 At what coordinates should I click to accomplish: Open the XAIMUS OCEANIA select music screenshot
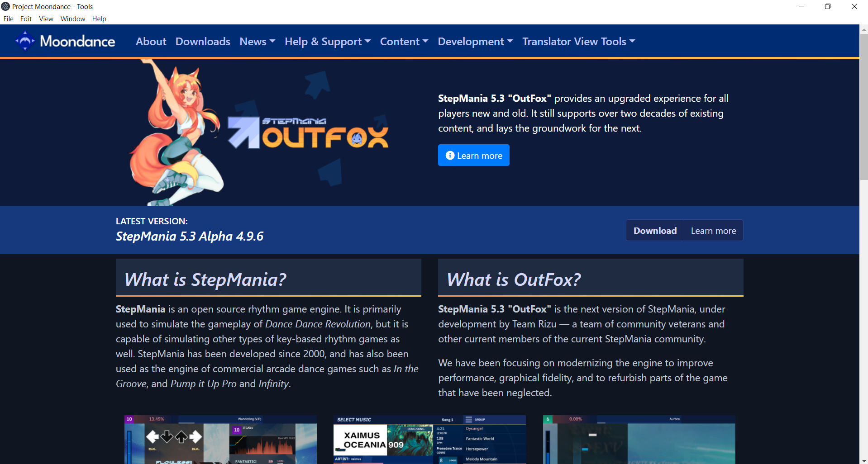(429, 439)
